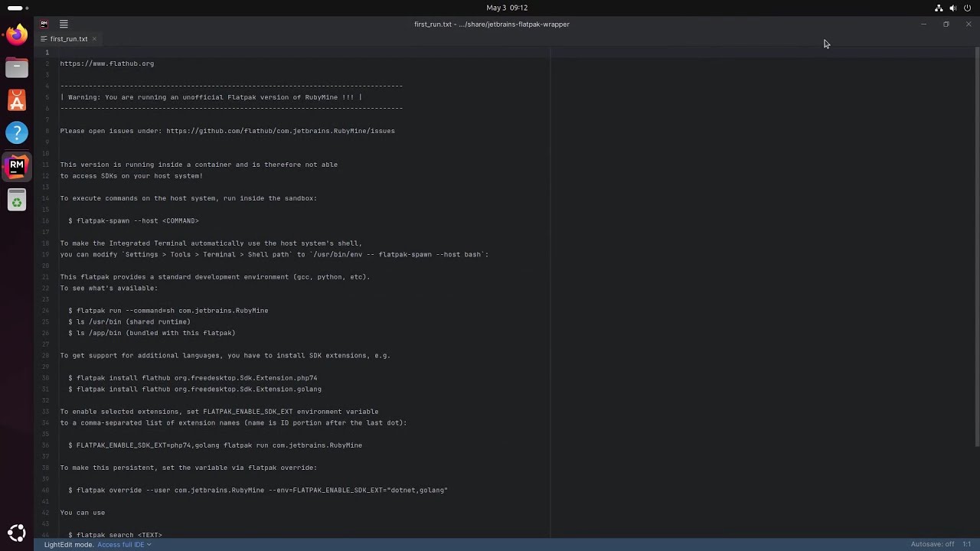980x551 pixels.
Task: Click the LightEdit mode status label
Action: pyautogui.click(x=68, y=545)
